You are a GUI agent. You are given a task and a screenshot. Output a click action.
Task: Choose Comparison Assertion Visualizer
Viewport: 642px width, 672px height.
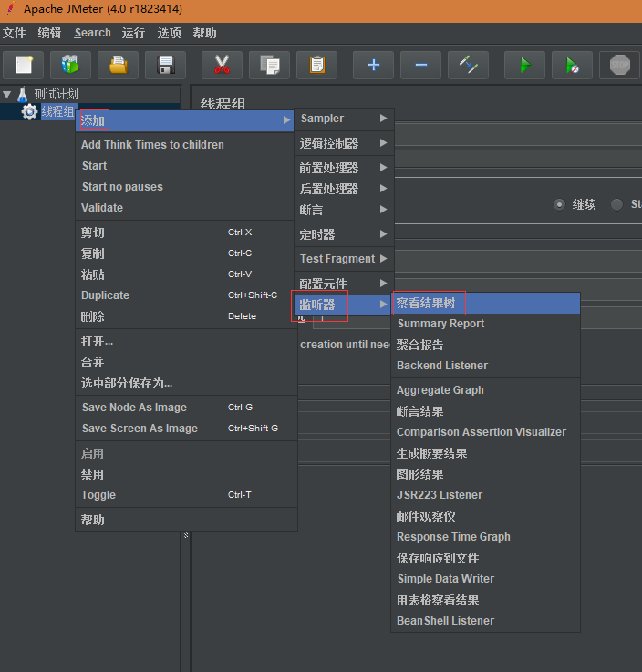[x=486, y=432]
